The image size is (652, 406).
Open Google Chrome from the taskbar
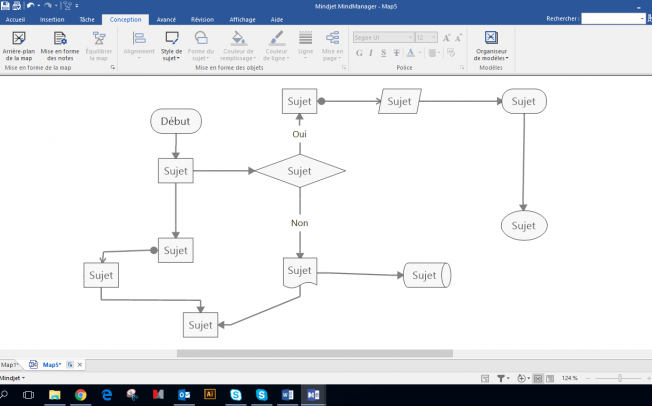tap(80, 395)
